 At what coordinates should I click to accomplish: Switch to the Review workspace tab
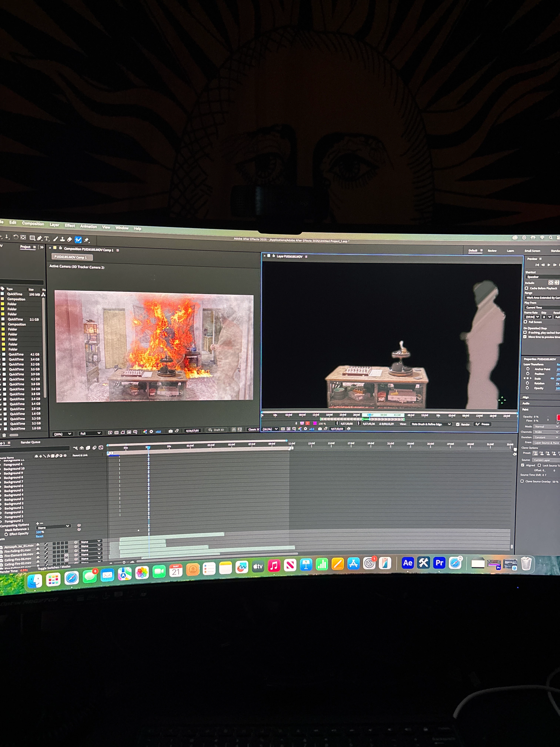coord(492,251)
